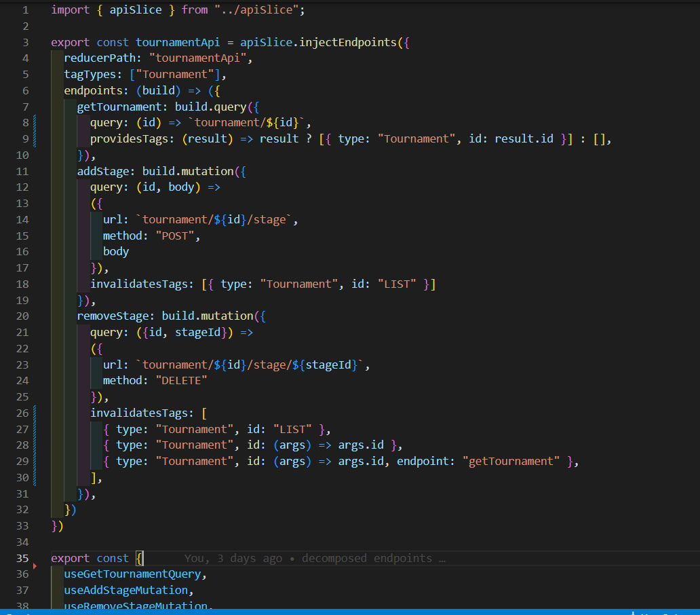Click the closing brace on line 33

coord(54,525)
